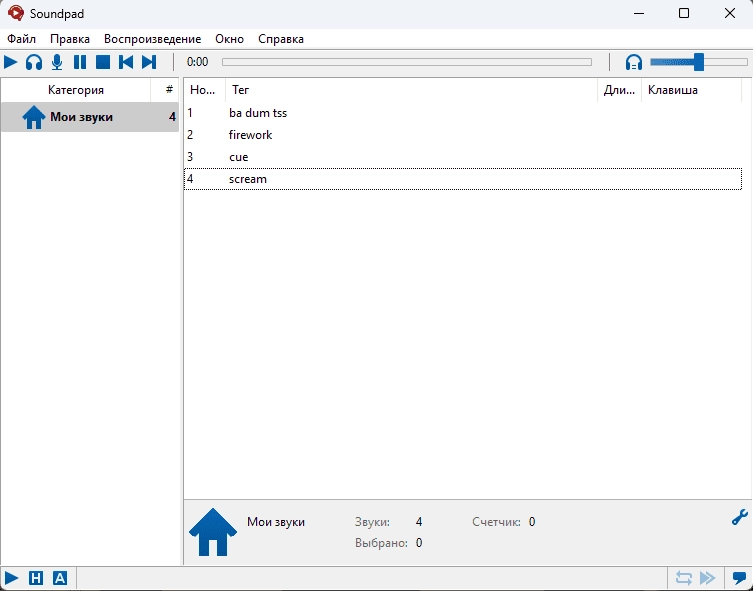Sort by Категория column header
Image resolution: width=753 pixels, height=591 pixels.
click(76, 90)
